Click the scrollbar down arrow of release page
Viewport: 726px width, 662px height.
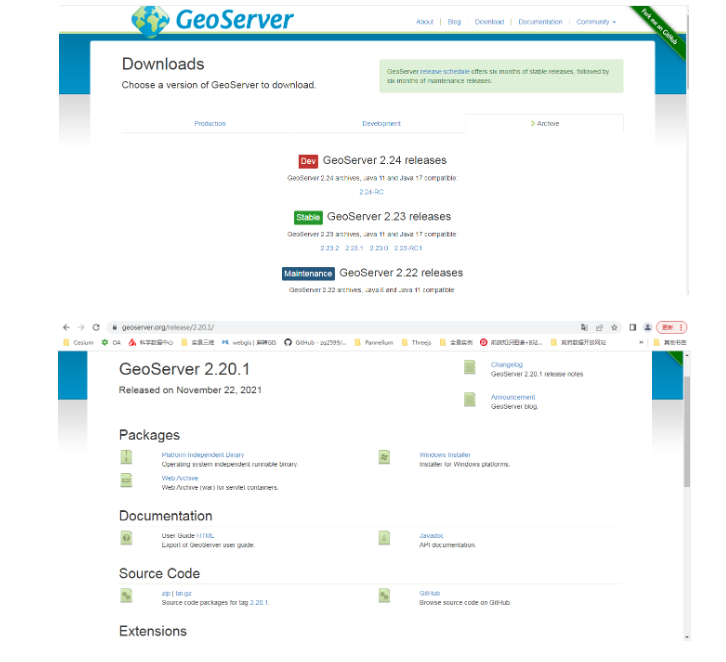[687, 637]
